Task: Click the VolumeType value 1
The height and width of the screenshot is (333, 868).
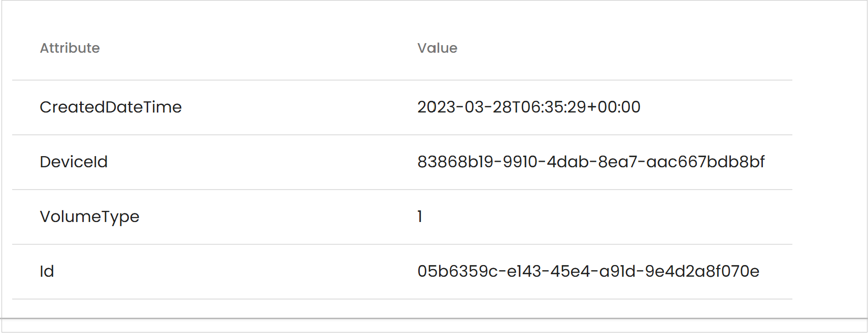Action: (420, 216)
